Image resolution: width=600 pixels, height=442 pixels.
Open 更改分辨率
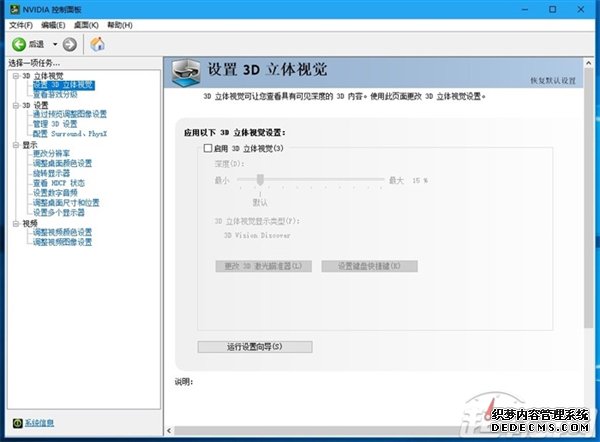(51, 153)
